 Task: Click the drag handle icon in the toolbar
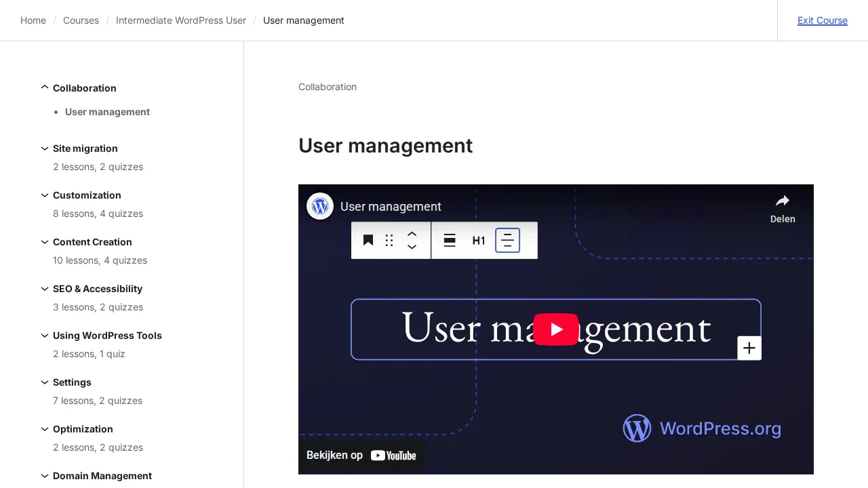(389, 240)
